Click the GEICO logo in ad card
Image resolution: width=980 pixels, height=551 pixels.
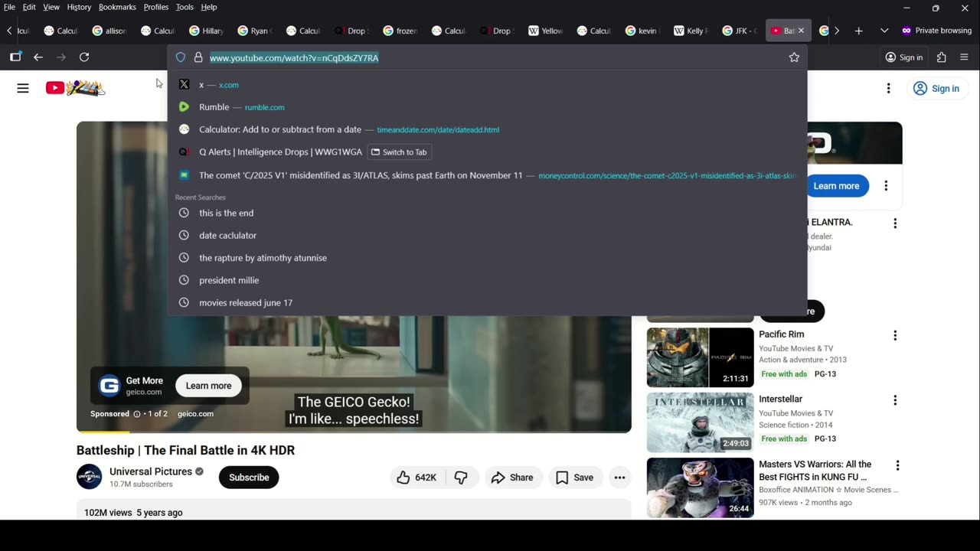(x=109, y=386)
